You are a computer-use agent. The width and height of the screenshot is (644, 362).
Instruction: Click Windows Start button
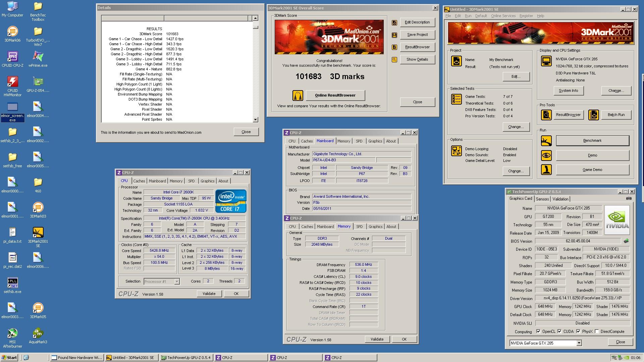[x=9, y=358]
